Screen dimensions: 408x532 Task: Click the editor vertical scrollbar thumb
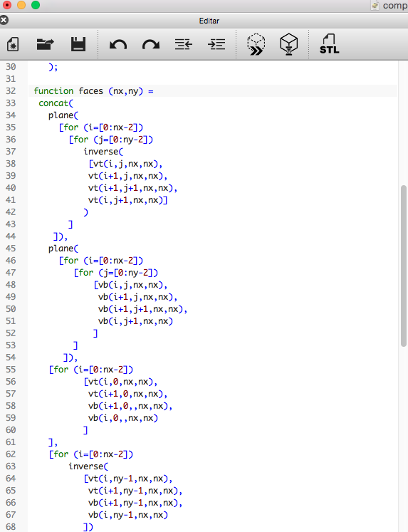[403, 266]
